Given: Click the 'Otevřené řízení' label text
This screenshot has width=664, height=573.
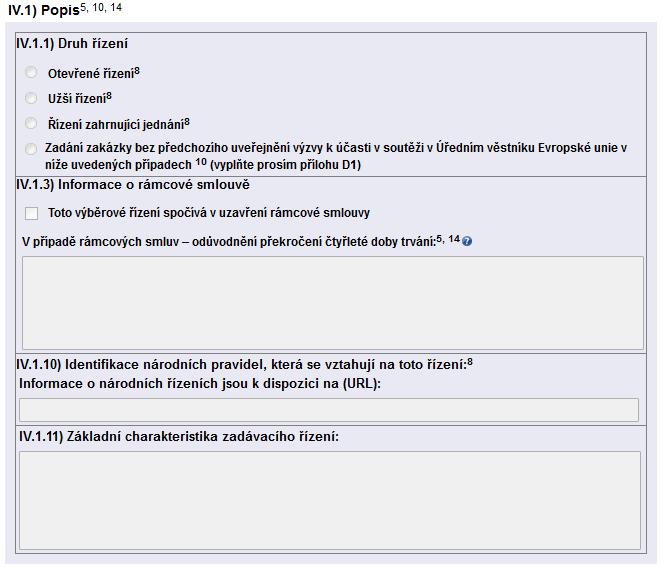Looking at the screenshot, I should pos(94,73).
